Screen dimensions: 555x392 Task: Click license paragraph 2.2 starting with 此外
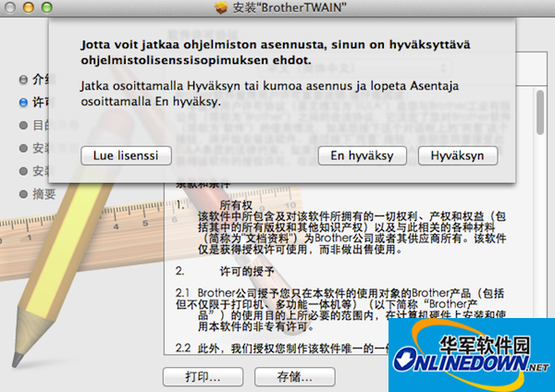point(282,349)
